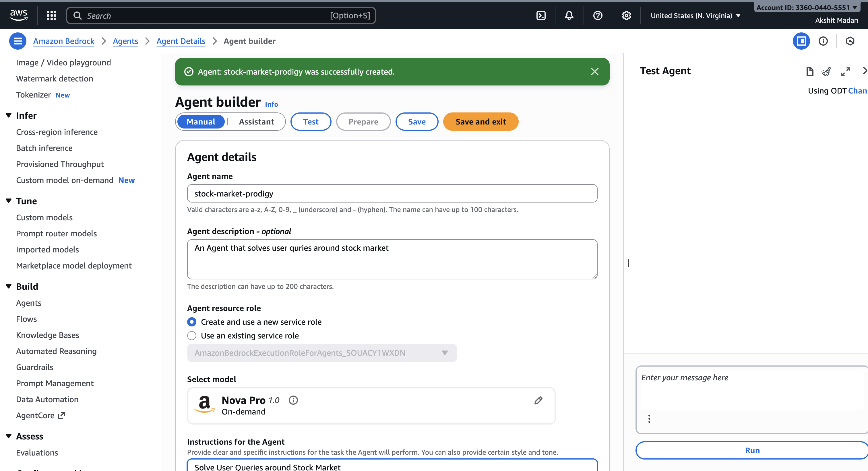Select Create and use a new service role
The width and height of the screenshot is (868, 471).
(192, 322)
